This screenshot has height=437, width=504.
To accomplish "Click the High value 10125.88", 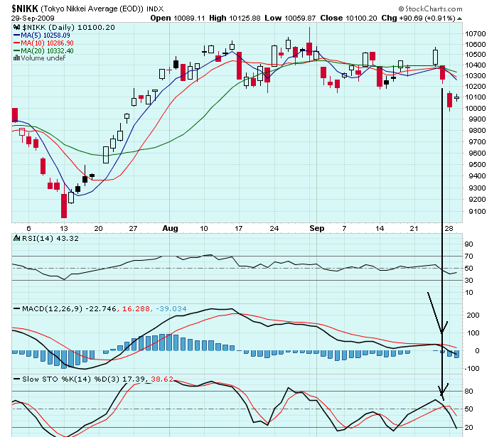I will coord(245,18).
